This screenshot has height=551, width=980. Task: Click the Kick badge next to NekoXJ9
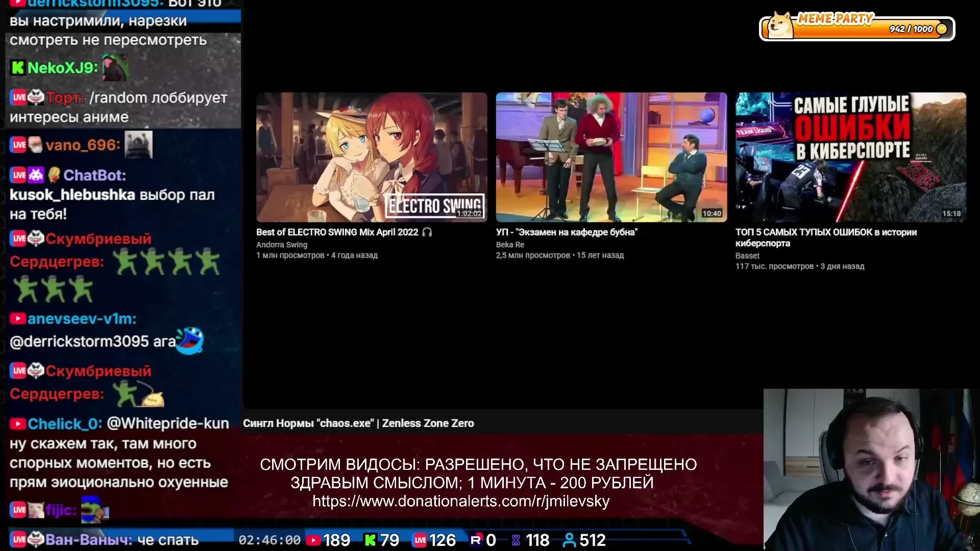tap(18, 67)
